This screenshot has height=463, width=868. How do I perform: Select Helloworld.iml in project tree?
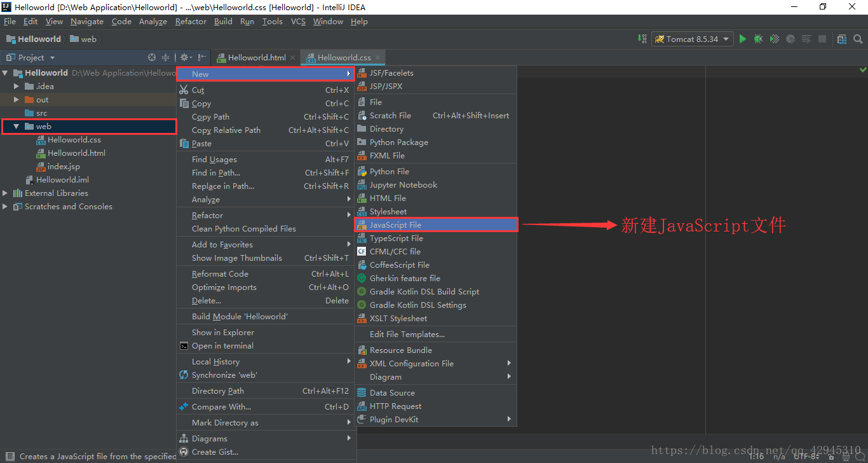click(62, 180)
